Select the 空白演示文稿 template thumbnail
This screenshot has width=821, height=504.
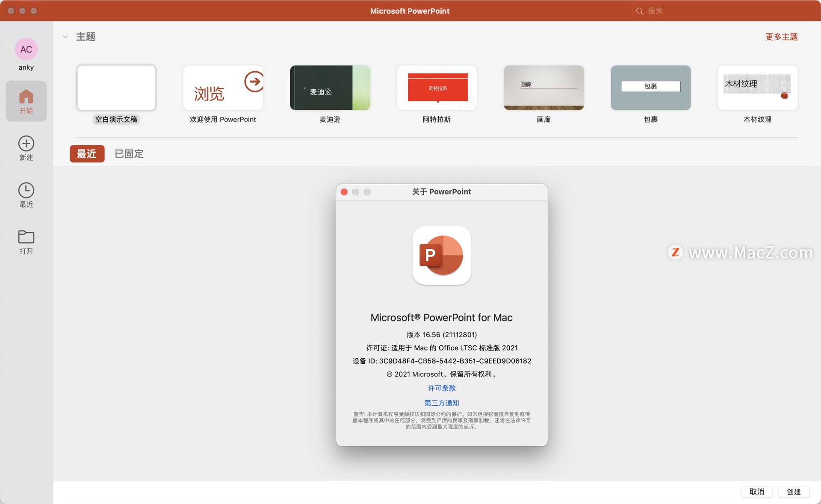(x=116, y=88)
